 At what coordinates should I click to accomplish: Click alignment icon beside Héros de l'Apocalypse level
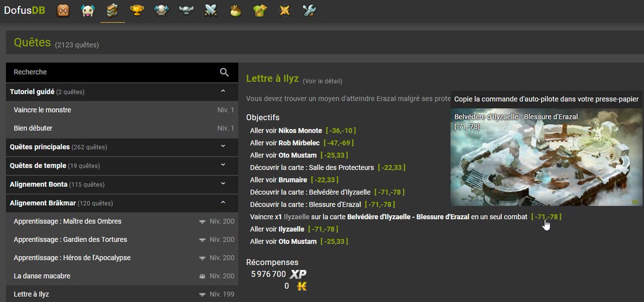(202, 258)
